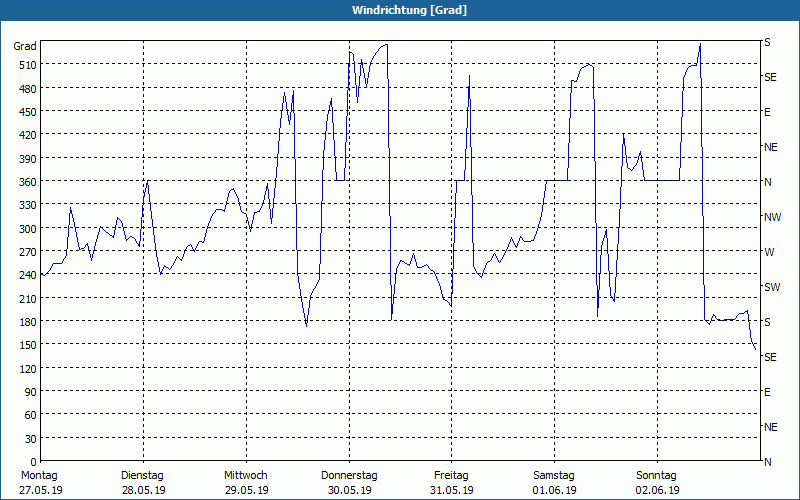Click the chart title 'Windrichtung [Grad]'
This screenshot has width=800, height=500.
(409, 10)
